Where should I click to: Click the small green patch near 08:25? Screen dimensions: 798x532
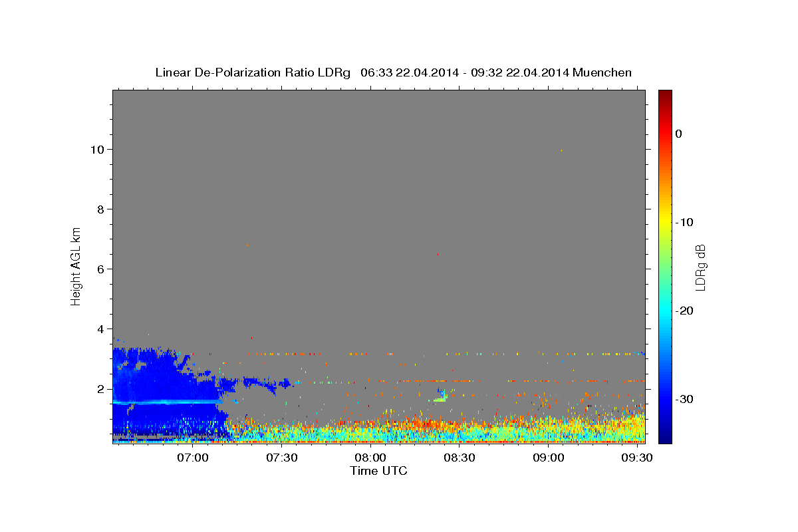point(440,399)
